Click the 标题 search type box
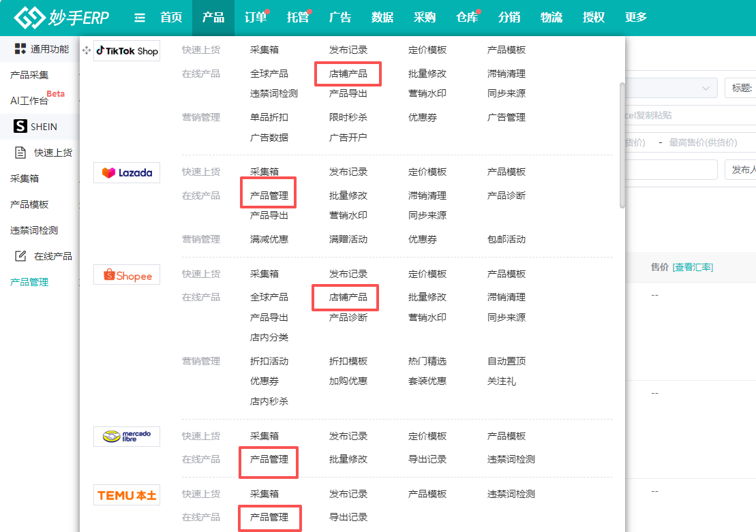Viewport: 756px width, 532px height. point(740,88)
